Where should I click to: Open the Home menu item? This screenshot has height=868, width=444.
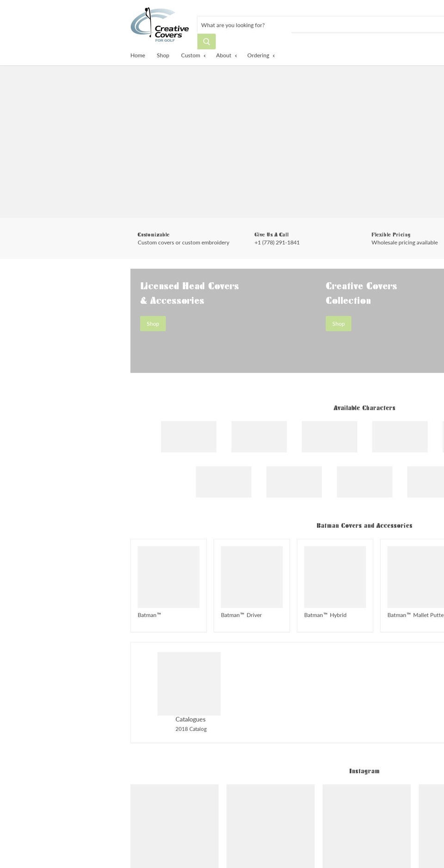(138, 56)
